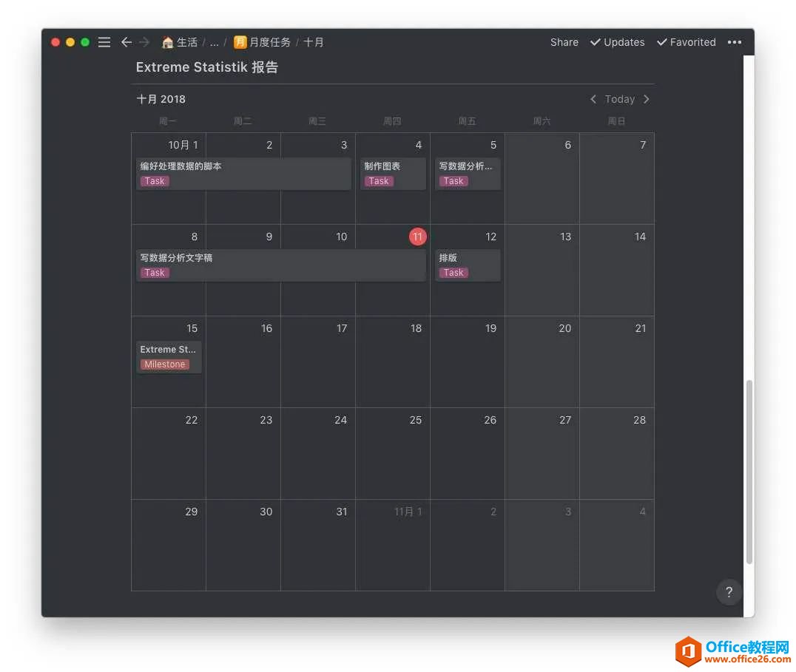796x672 pixels.
Task: Open the 制作图表 task card
Action: click(x=393, y=174)
